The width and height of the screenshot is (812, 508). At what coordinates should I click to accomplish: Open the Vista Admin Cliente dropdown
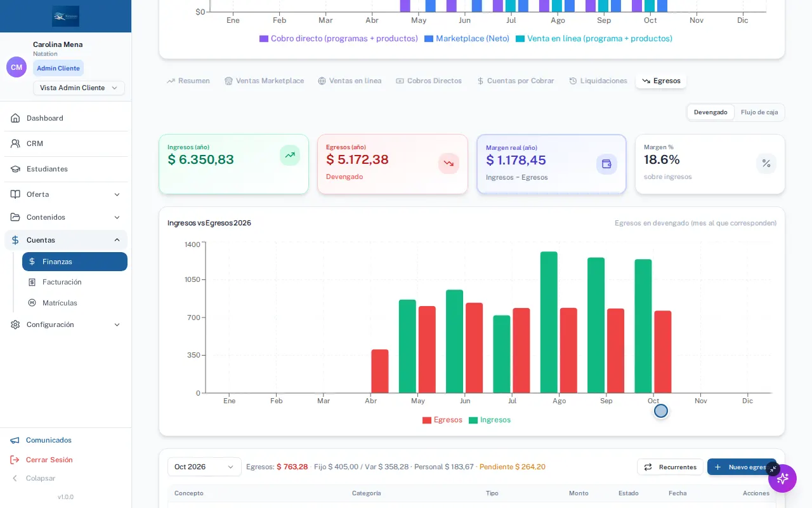[x=79, y=88]
